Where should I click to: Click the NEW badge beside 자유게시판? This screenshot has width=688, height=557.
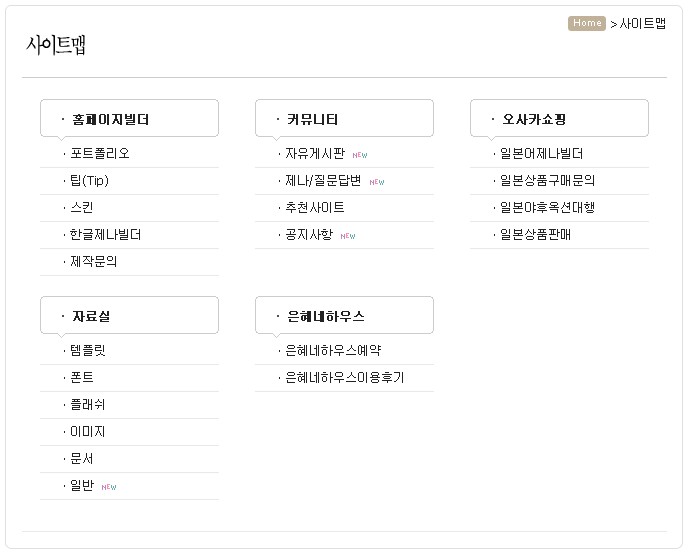[360, 155]
